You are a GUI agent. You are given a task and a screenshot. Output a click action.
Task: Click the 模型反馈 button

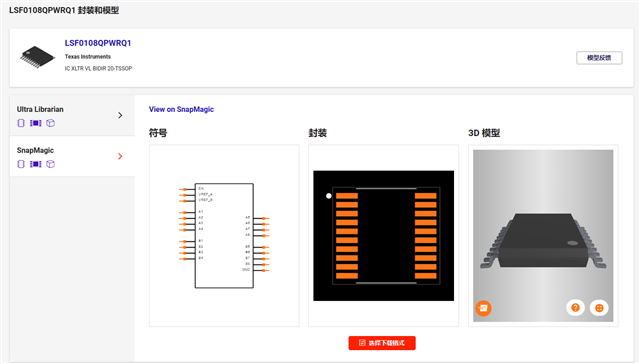click(599, 58)
